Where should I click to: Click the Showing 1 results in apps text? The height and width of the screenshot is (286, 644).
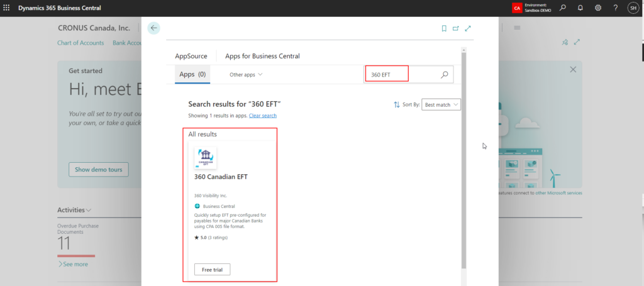tap(218, 116)
